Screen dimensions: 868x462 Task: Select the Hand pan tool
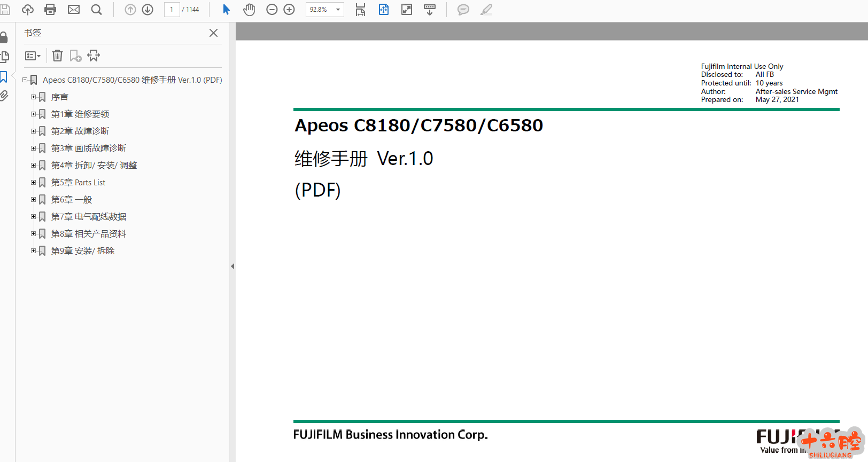[x=249, y=10]
